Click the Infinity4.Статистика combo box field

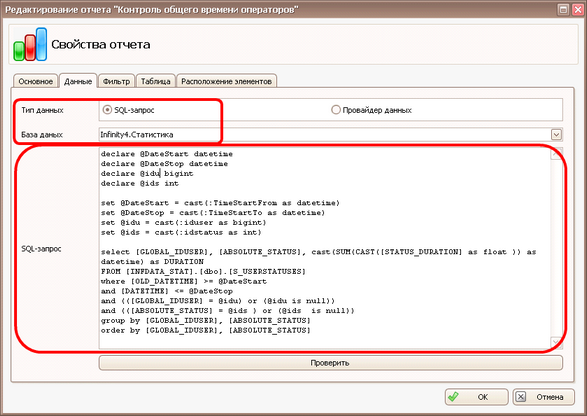(x=331, y=134)
